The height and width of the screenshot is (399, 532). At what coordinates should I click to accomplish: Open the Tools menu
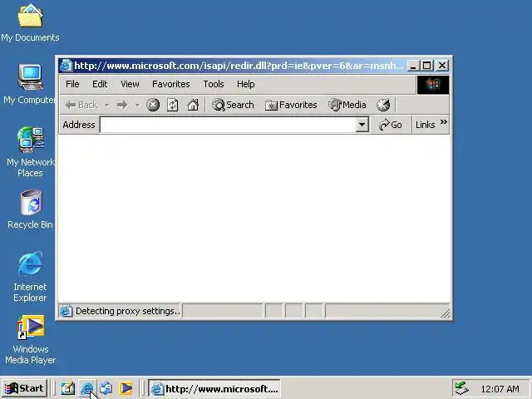point(214,84)
